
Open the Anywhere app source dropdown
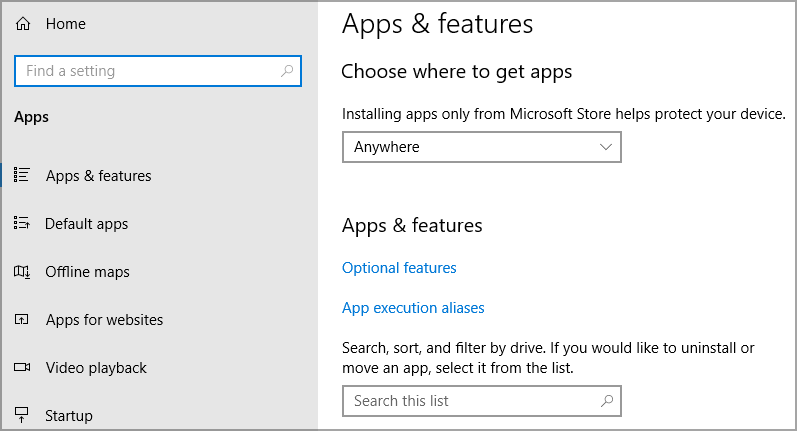coord(482,147)
